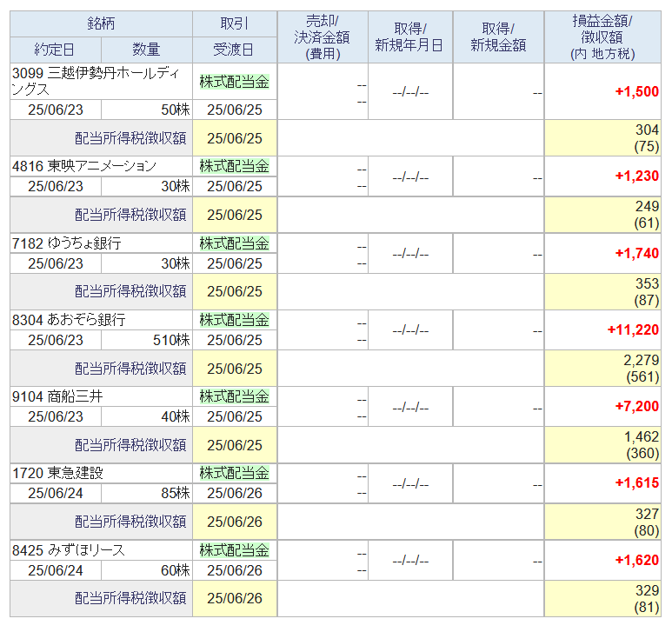Click 配当所得税徴収額 label under あおぞら銀行
Screen dimensions: 672x632
(130, 369)
